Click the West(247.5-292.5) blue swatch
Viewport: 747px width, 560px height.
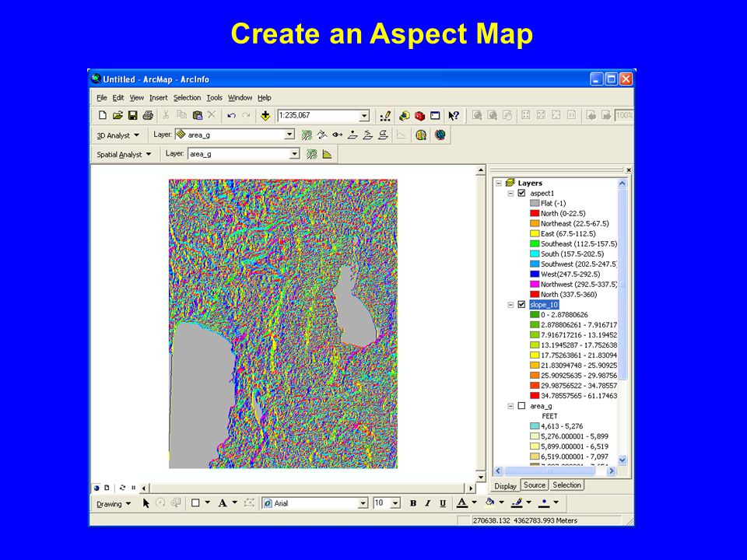[x=535, y=274]
